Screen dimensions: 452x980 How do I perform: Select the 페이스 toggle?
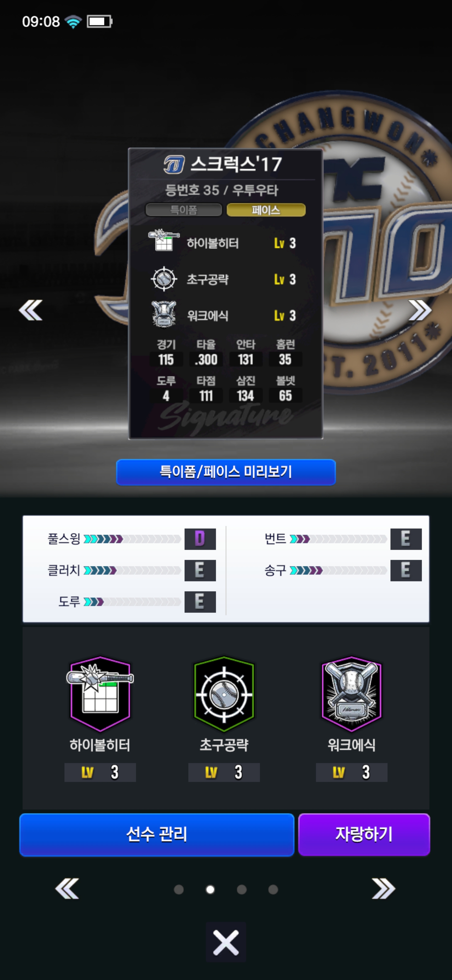(x=266, y=210)
